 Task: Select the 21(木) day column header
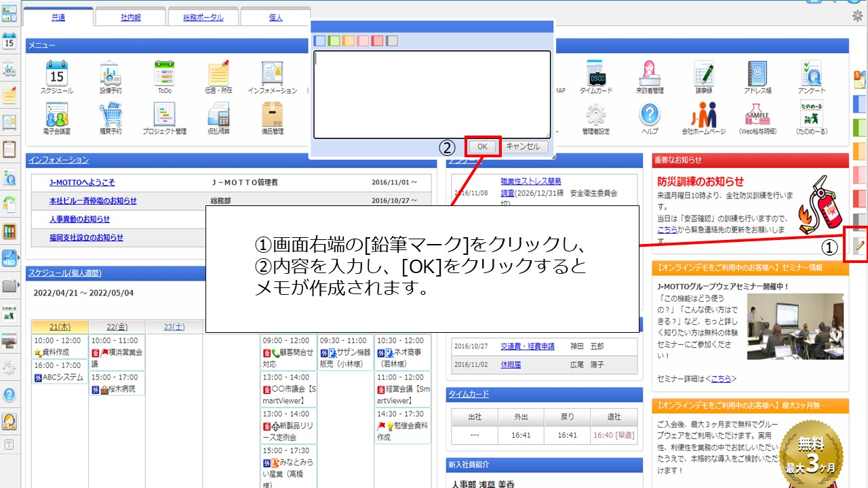60,327
